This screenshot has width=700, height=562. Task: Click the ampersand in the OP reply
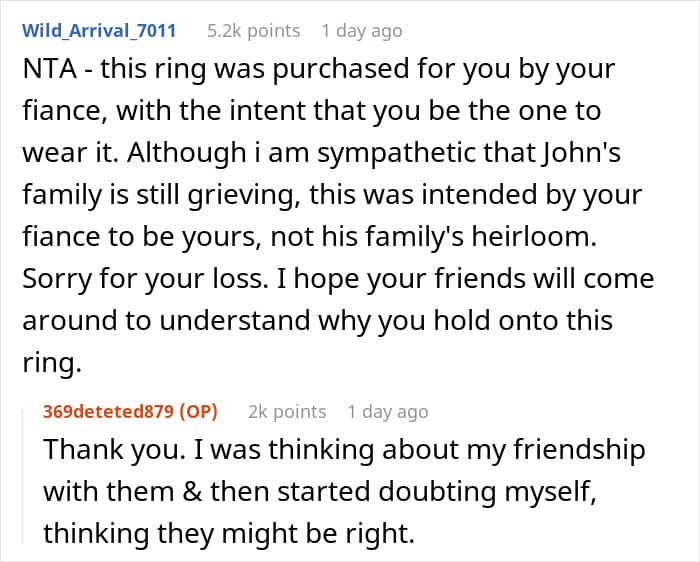(192, 491)
